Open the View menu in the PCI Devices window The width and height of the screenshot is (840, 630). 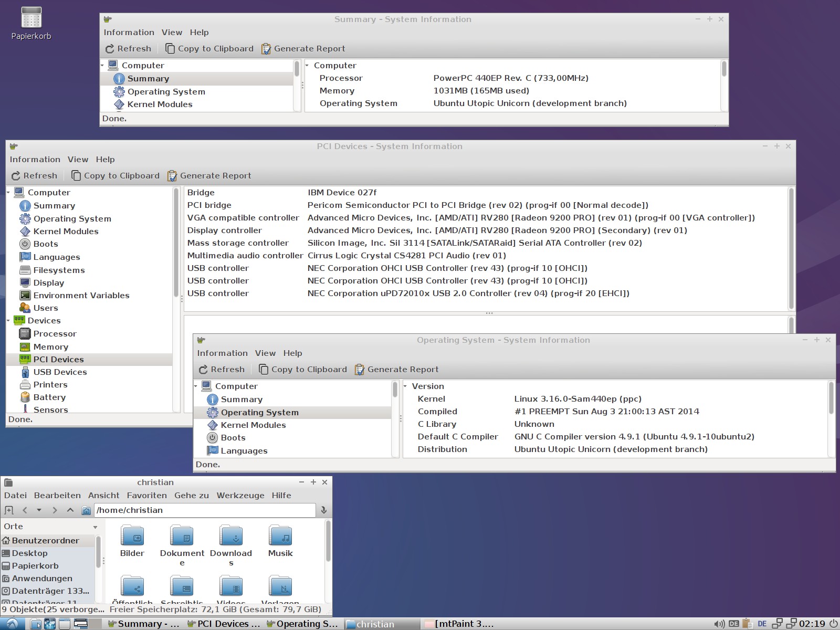pos(78,160)
